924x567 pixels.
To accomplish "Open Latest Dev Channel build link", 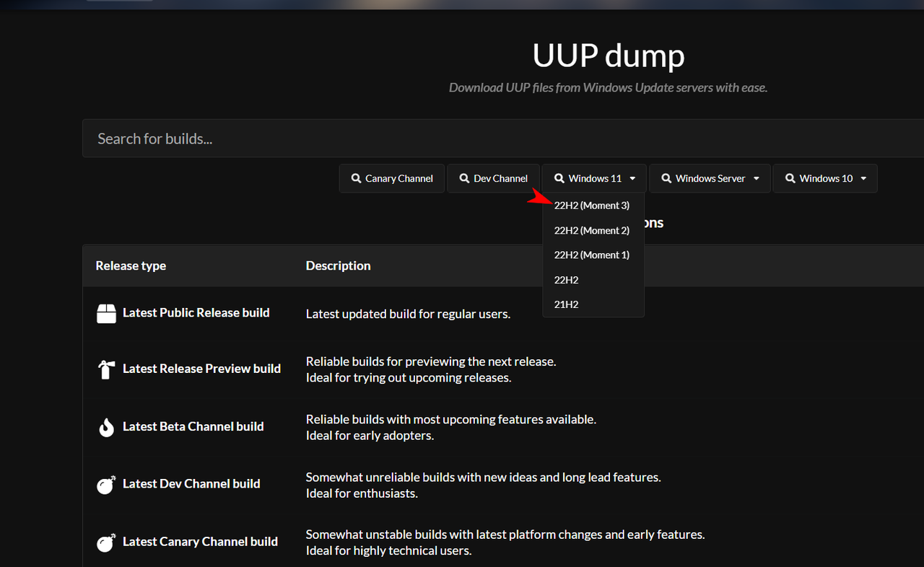I will 191,483.
